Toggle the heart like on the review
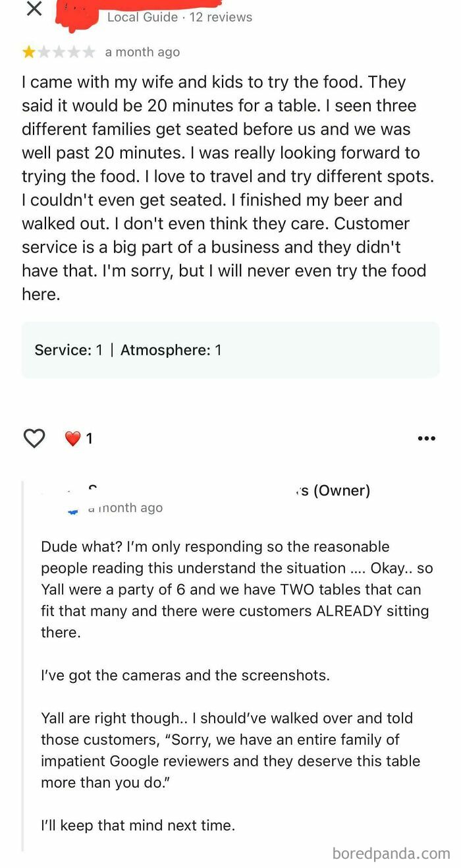Screen dimensions: 461x868 34,438
